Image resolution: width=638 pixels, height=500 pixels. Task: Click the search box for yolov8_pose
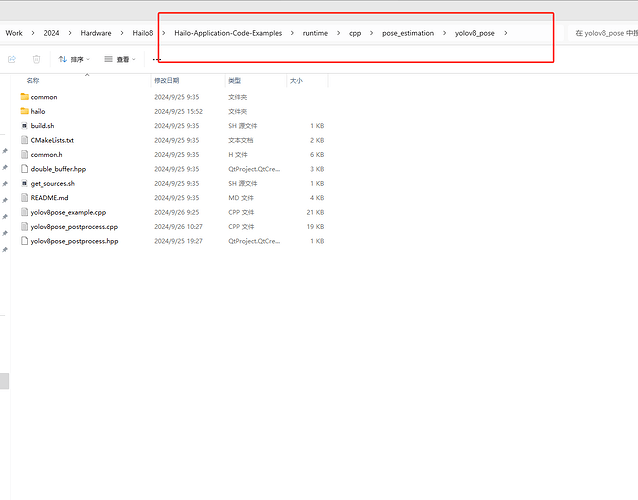(x=603, y=33)
